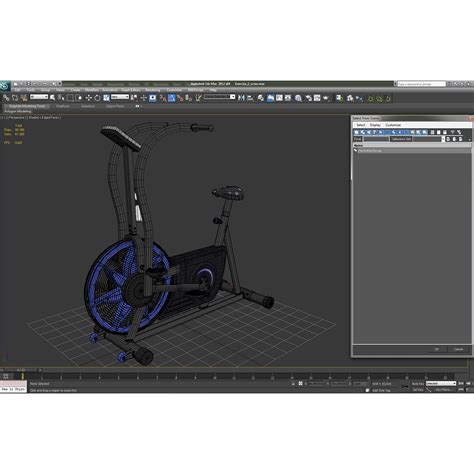Click OK in Select From Scene
This screenshot has width=474, height=474.
click(x=436, y=349)
